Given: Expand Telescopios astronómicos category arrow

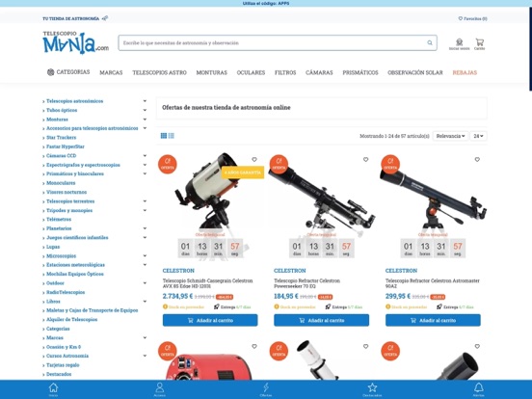Looking at the screenshot, I should (145, 101).
